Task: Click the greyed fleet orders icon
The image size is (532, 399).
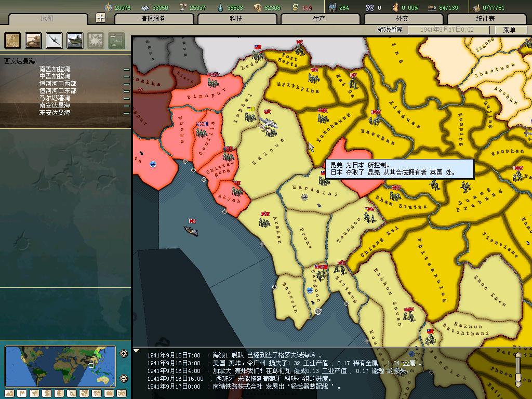Action: 116,41
